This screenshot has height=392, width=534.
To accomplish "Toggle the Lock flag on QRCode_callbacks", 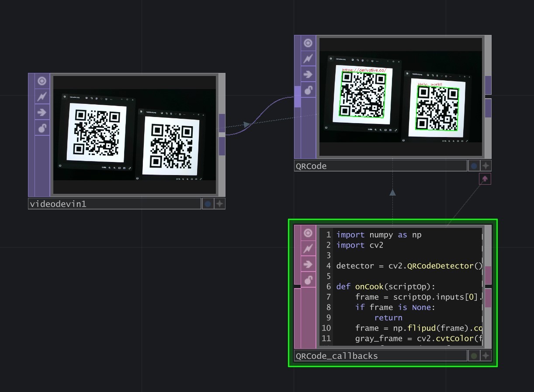I will click(x=308, y=280).
